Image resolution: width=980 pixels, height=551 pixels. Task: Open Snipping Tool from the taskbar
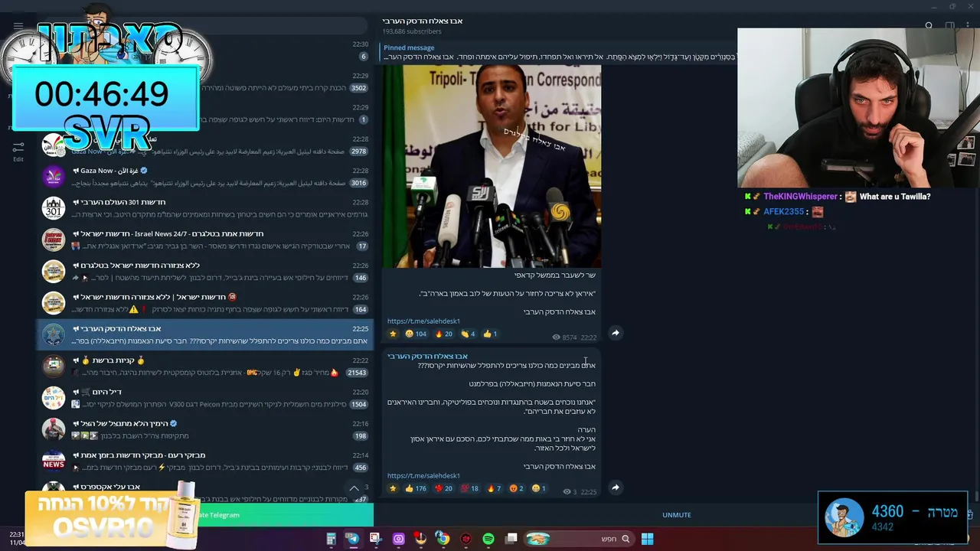[375, 539]
